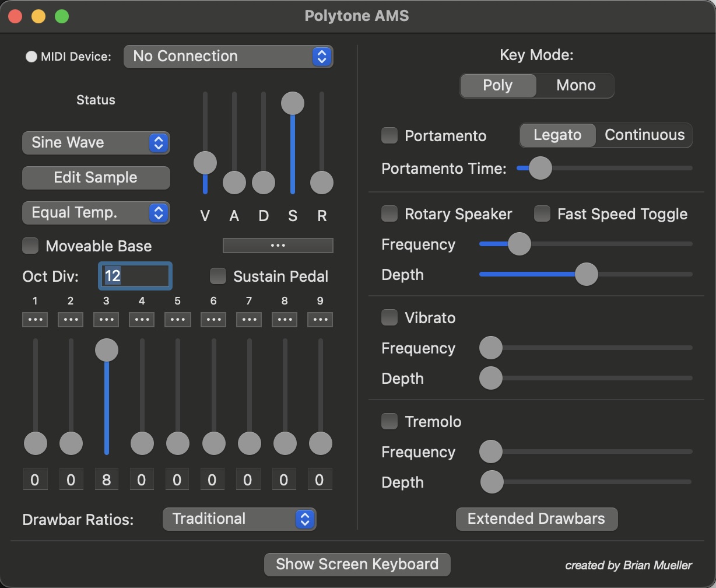
Task: Click the MIDI Device status indicator
Action: click(31, 57)
